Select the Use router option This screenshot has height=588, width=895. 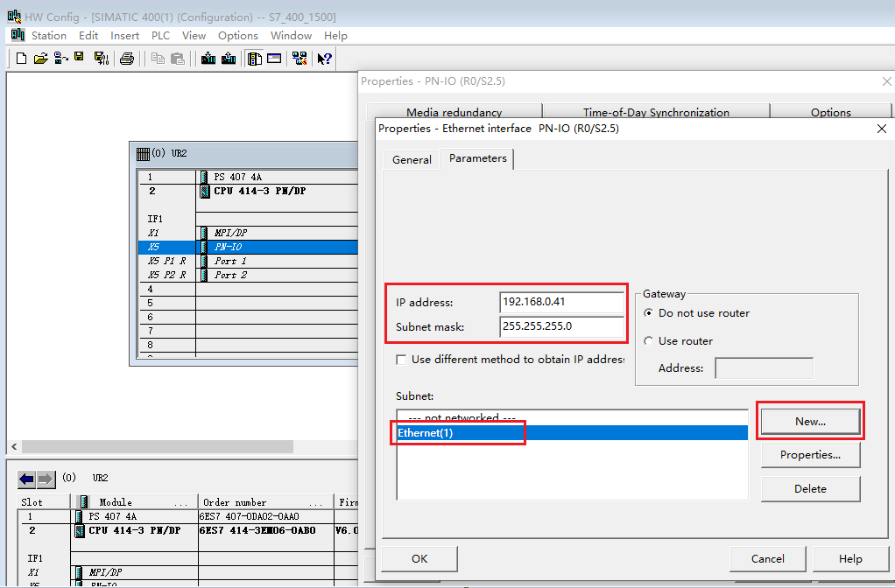coord(648,341)
